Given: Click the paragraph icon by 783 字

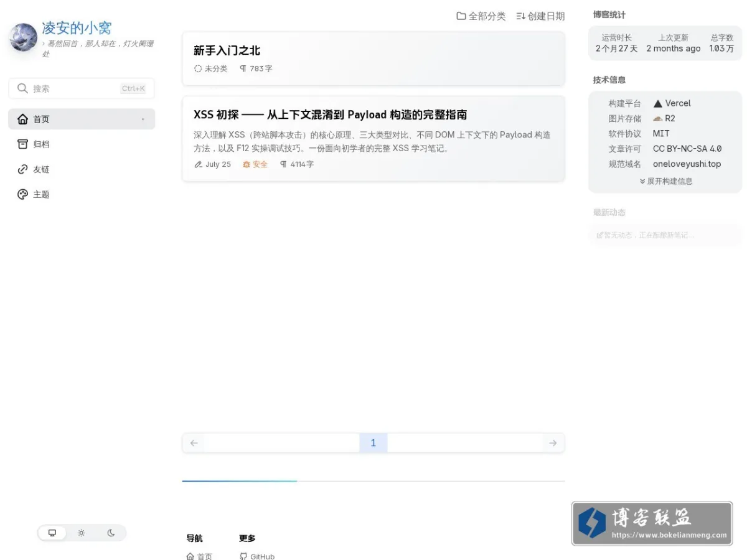Looking at the screenshot, I should click(243, 68).
